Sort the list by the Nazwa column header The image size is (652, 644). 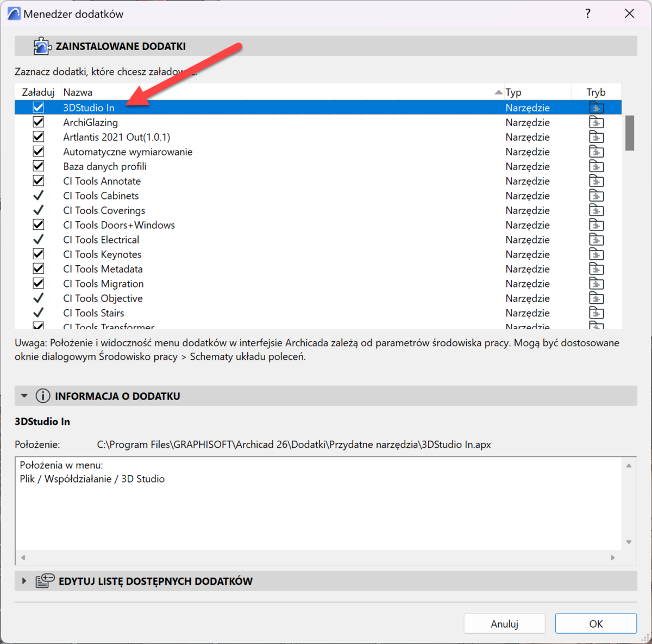(x=78, y=92)
